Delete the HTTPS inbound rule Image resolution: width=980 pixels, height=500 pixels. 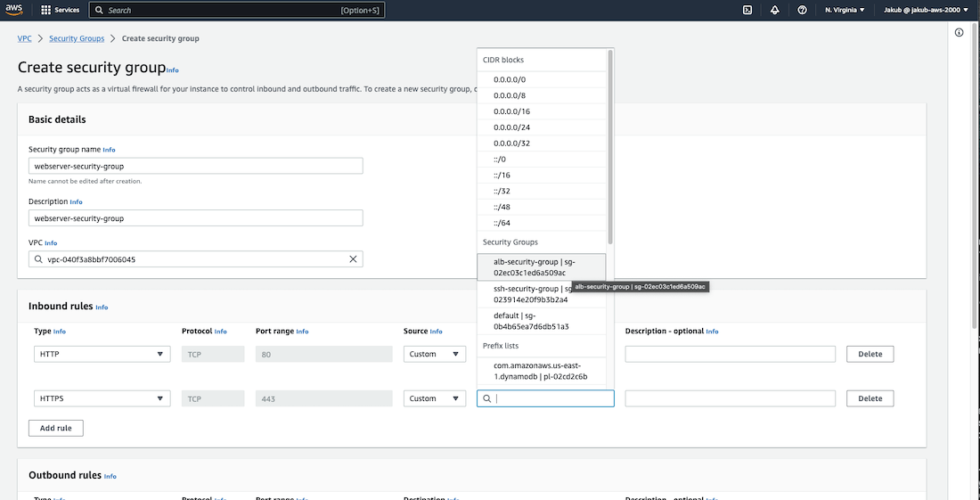point(870,398)
